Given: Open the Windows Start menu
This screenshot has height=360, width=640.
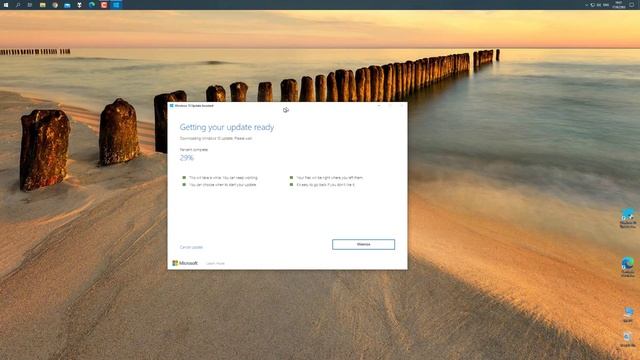Looking at the screenshot, I should [6, 5].
